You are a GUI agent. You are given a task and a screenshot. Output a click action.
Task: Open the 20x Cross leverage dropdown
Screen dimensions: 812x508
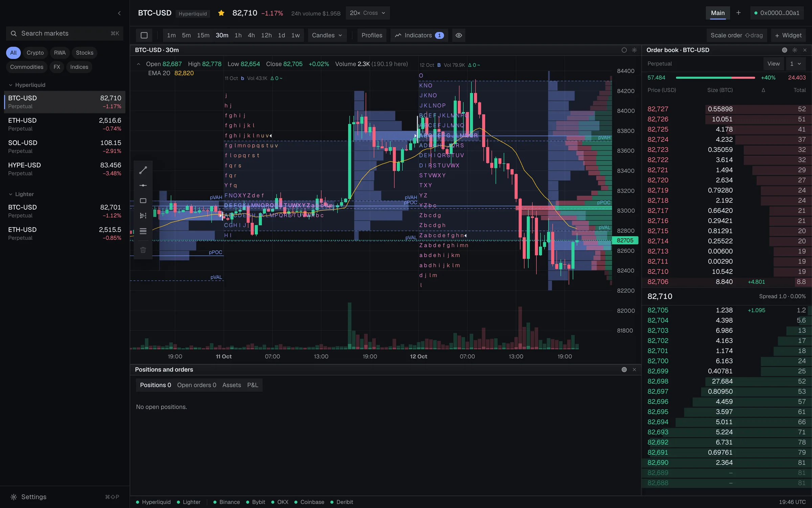coord(368,13)
